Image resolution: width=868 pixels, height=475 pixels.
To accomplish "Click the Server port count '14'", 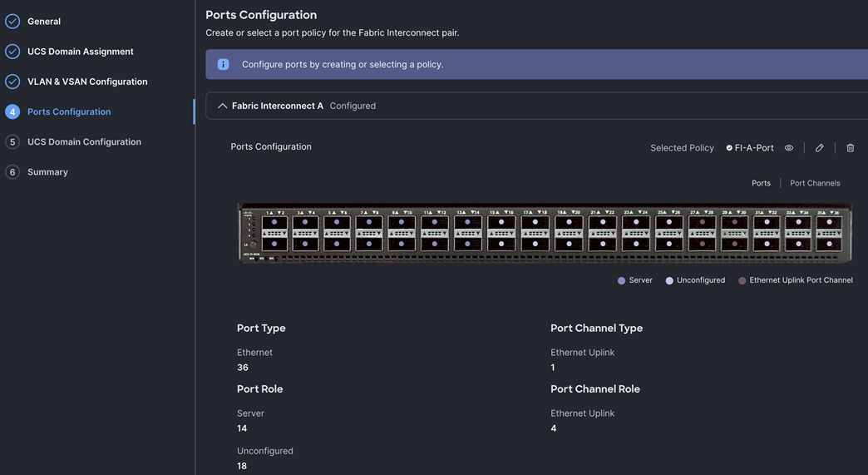I will click(x=242, y=428).
